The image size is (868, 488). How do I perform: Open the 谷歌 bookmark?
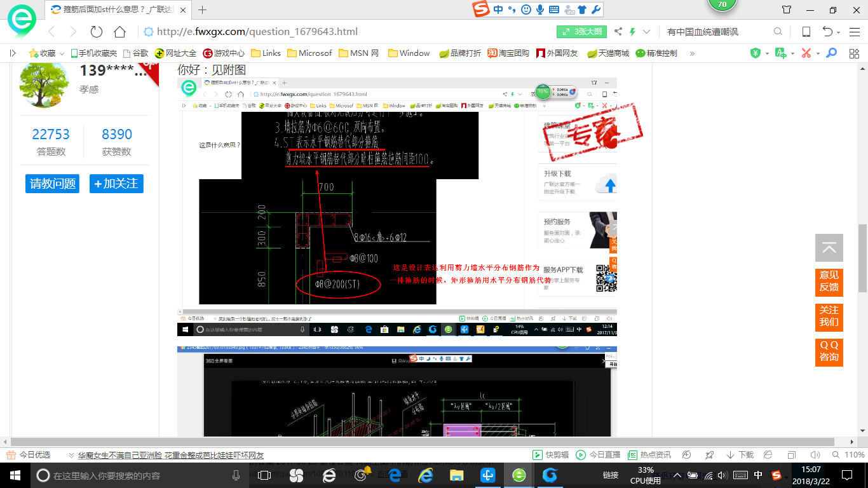(x=135, y=53)
